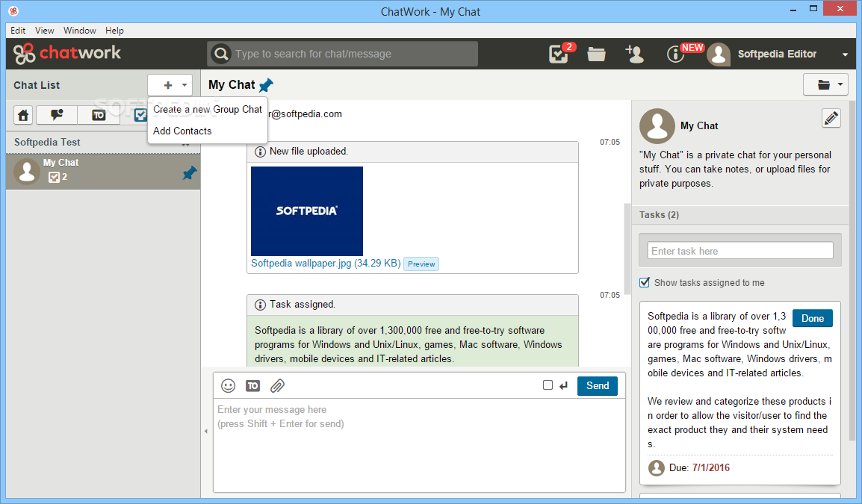Click the add contact person icon
862x504 pixels.
click(634, 53)
